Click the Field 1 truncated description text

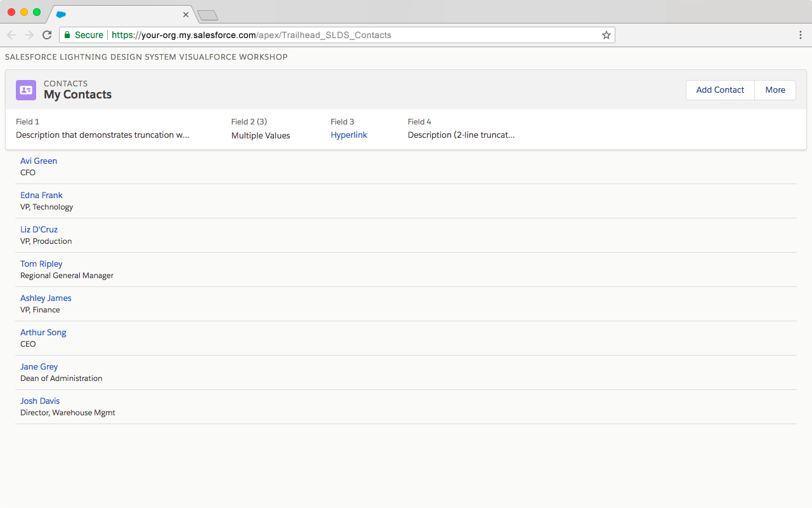103,135
